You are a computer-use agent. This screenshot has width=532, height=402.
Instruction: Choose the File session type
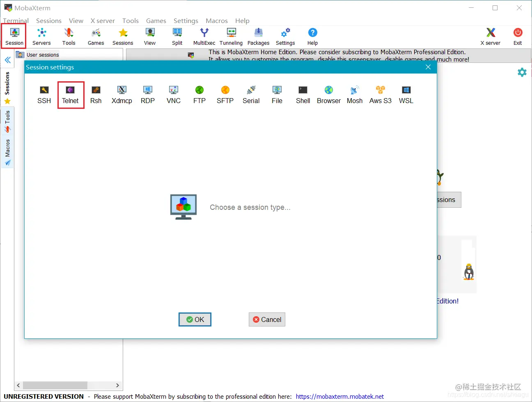277,95
